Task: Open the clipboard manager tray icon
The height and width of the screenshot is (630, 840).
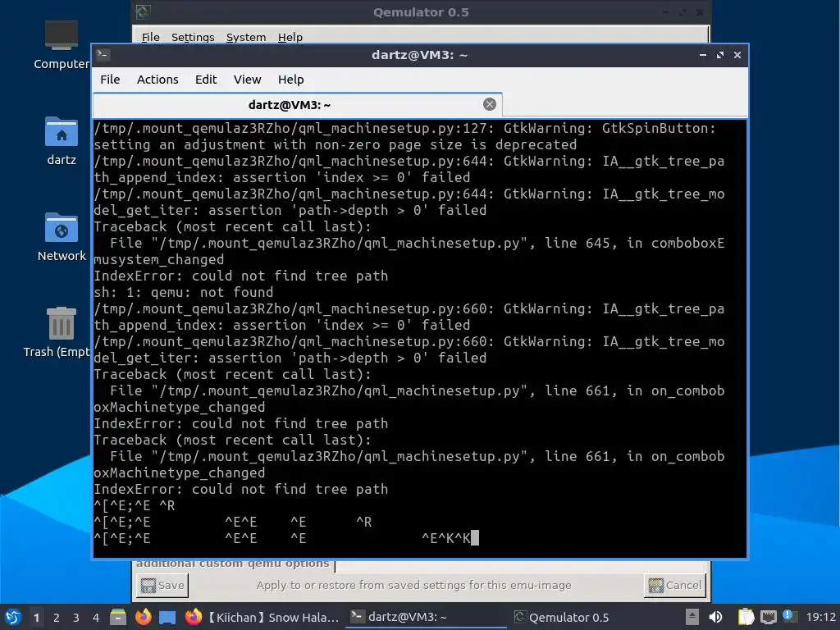Action: (x=746, y=617)
